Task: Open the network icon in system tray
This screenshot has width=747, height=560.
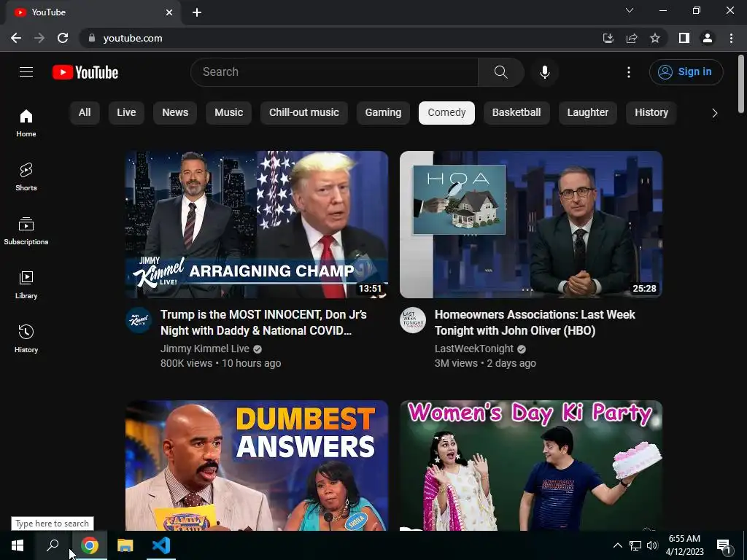Action: (635, 545)
